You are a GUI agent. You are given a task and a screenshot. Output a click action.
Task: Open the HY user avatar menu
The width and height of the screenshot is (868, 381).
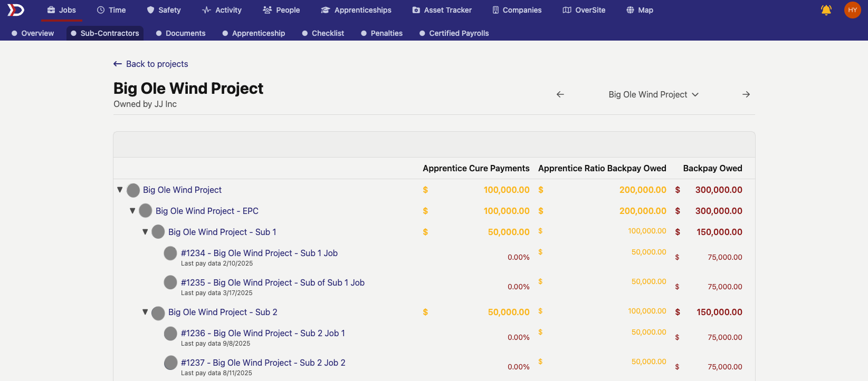pos(852,10)
